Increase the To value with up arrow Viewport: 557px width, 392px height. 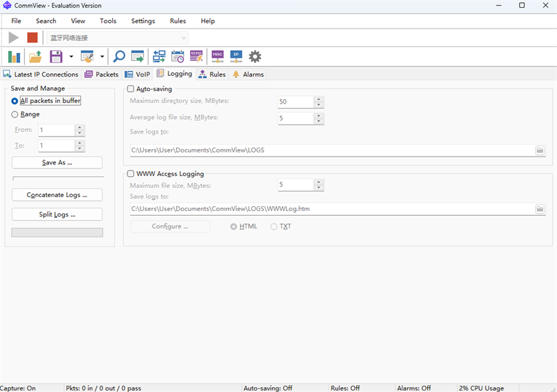coord(79,143)
